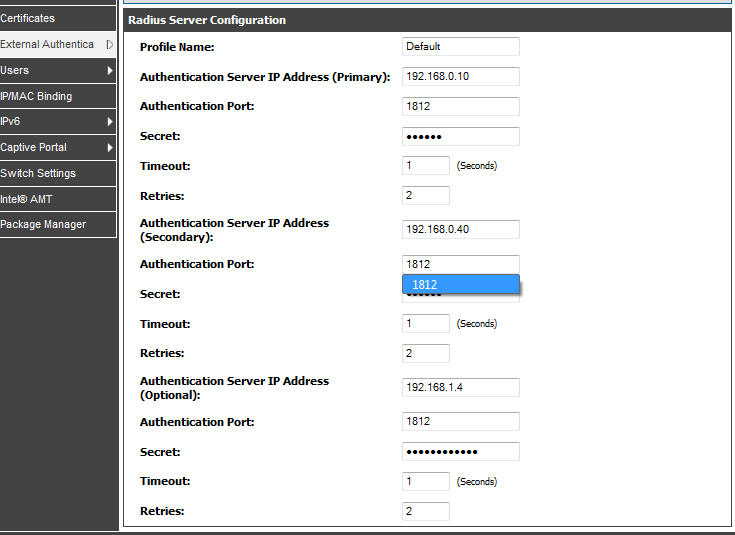The width and height of the screenshot is (735, 535).
Task: Select the 1812 autocomplete suggestion
Action: (460, 285)
